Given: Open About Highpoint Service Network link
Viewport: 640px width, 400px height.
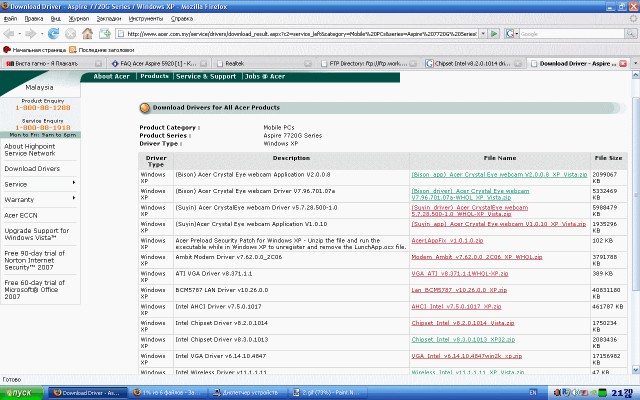Looking at the screenshot, I should [x=30, y=150].
